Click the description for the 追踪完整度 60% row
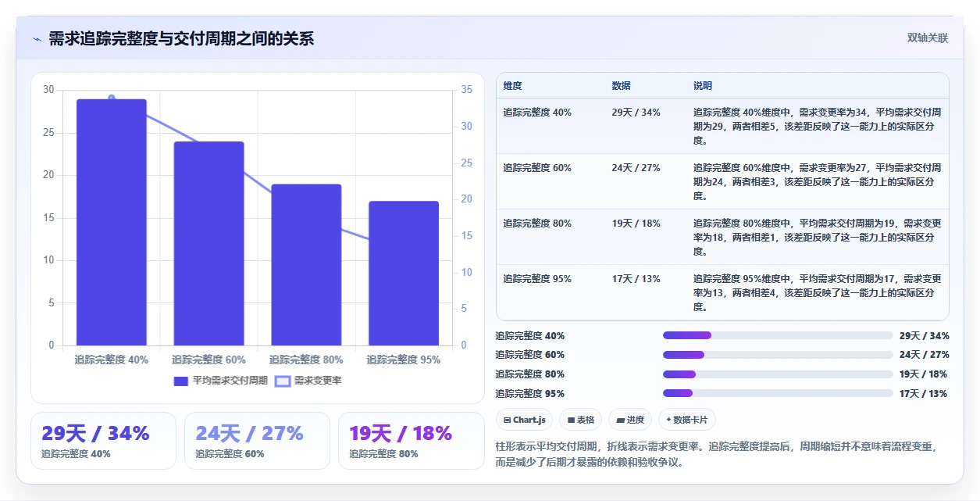980x501 pixels. tap(817, 182)
